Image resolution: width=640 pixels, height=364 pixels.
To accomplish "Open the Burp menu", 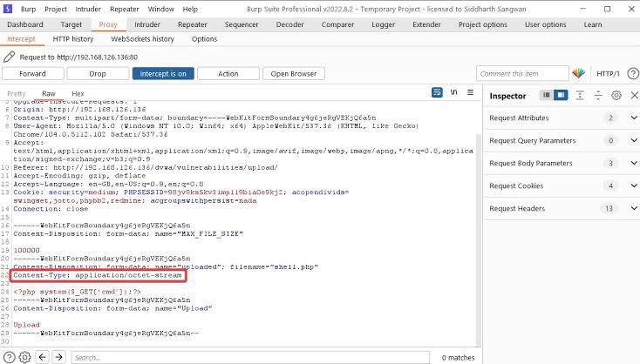I will click(x=28, y=9).
